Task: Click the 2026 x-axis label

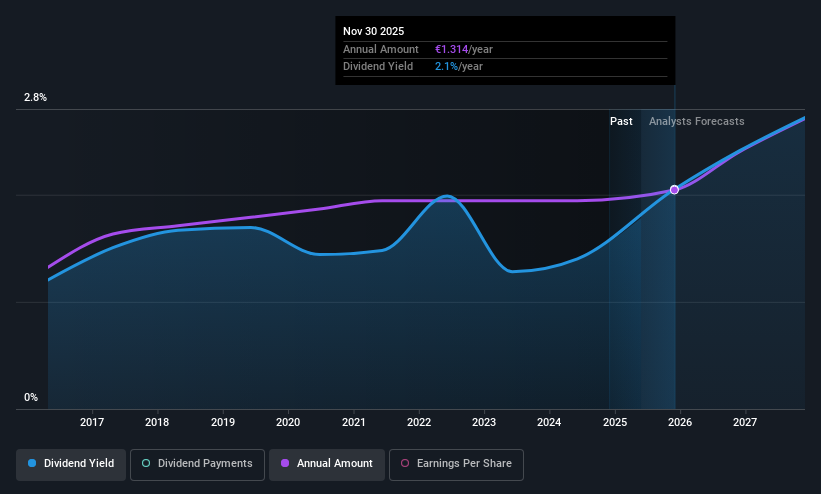Action: pos(680,422)
